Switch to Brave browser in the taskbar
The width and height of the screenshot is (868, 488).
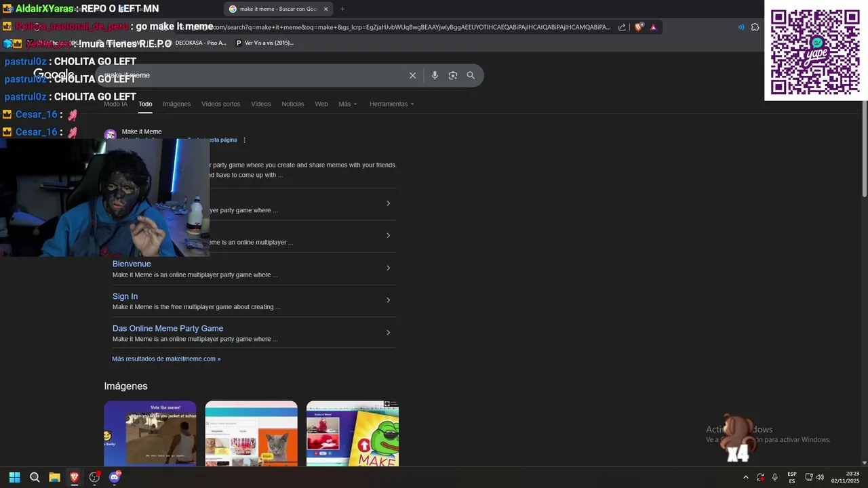(x=75, y=477)
